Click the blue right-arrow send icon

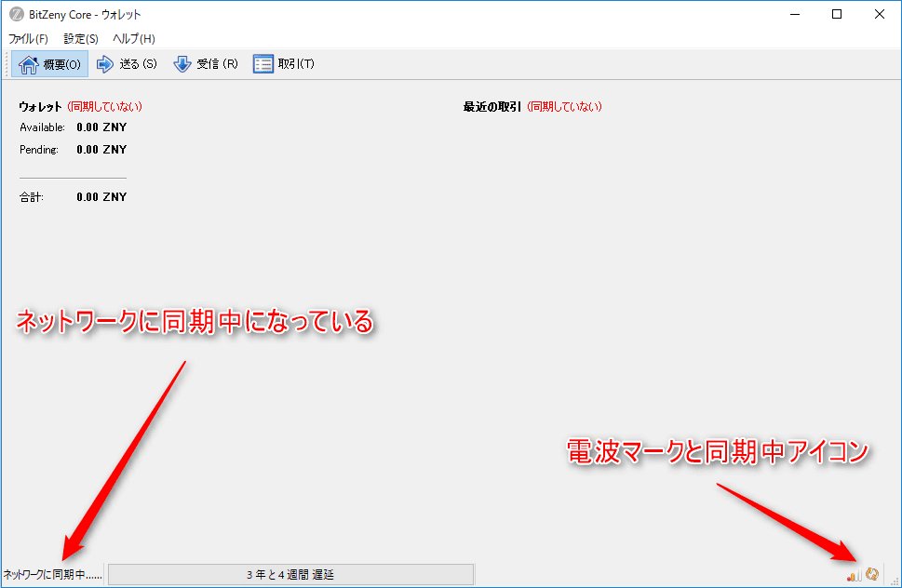104,64
